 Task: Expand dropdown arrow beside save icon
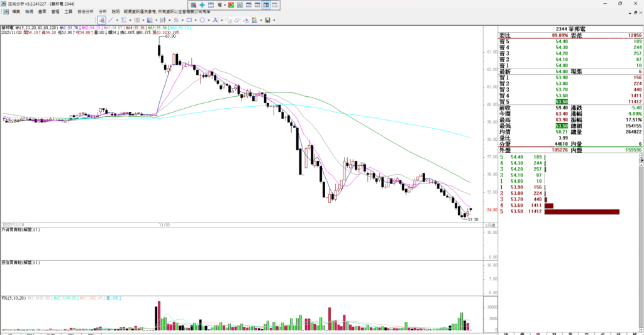click(x=274, y=20)
